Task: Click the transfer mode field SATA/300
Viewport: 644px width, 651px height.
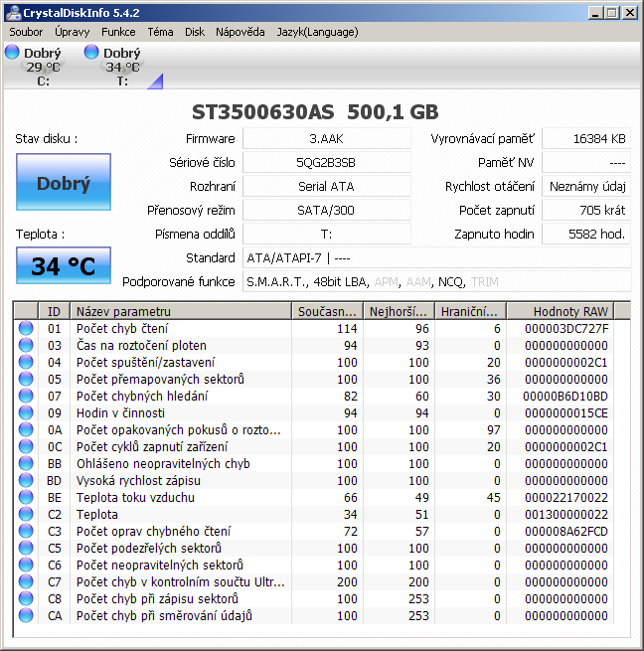Action: coord(326,211)
